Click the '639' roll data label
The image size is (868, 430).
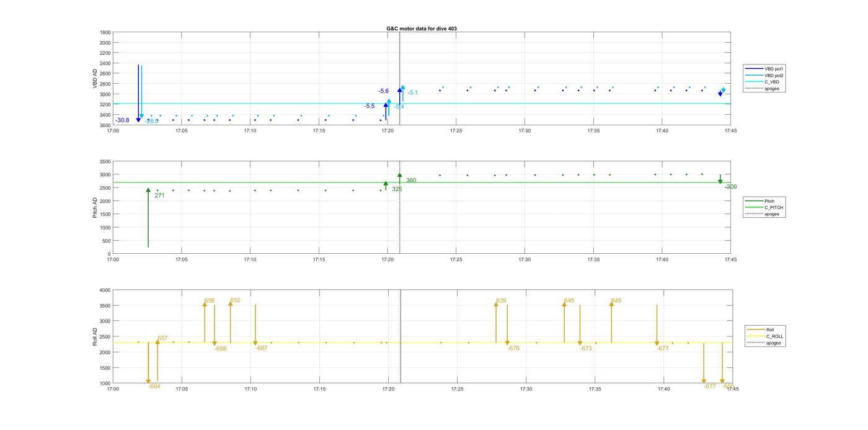tap(501, 301)
